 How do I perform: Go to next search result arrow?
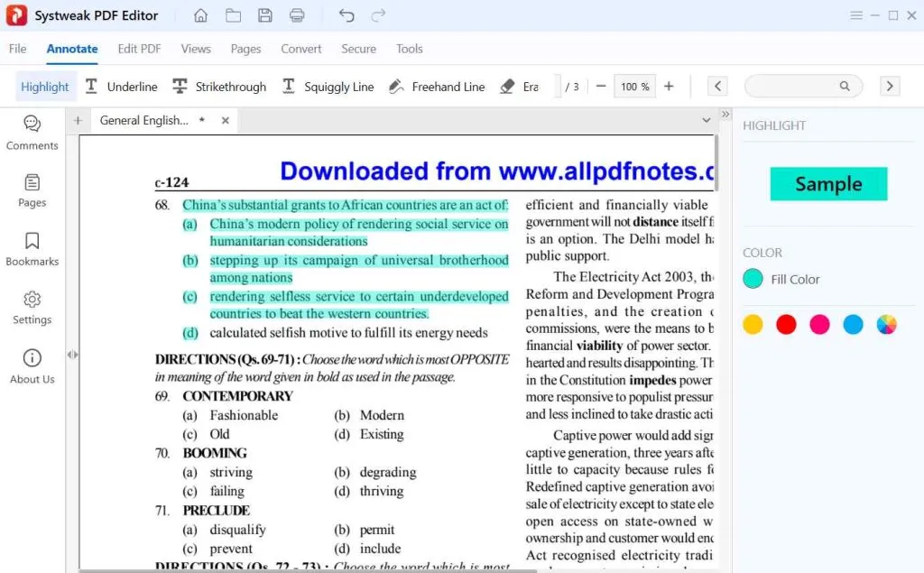coord(890,86)
